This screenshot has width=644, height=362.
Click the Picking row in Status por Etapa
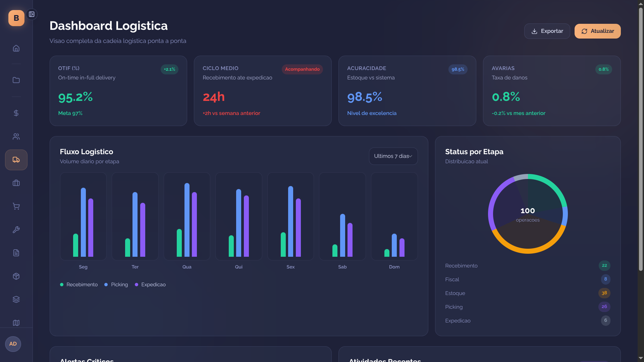click(x=528, y=307)
